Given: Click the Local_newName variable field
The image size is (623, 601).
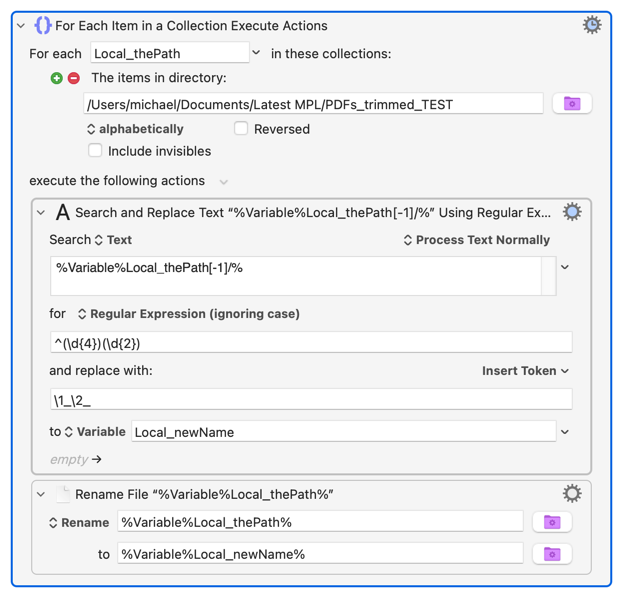Looking at the screenshot, I should pos(342,432).
